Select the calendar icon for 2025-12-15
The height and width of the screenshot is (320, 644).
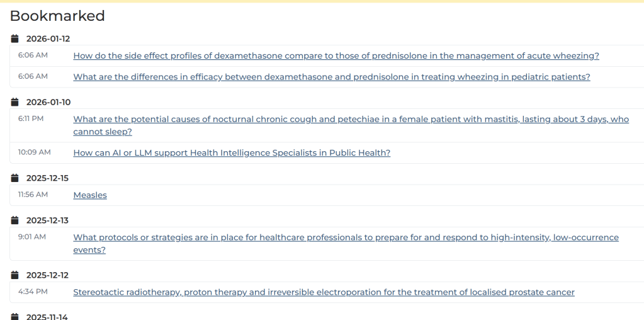tap(15, 178)
